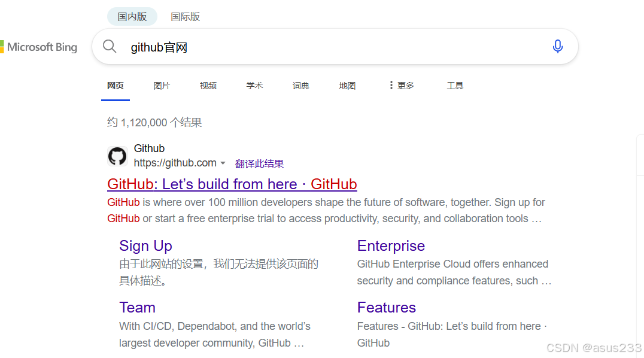644x358 pixels.
Task: Open the Sign Up sitelink
Action: tap(146, 246)
